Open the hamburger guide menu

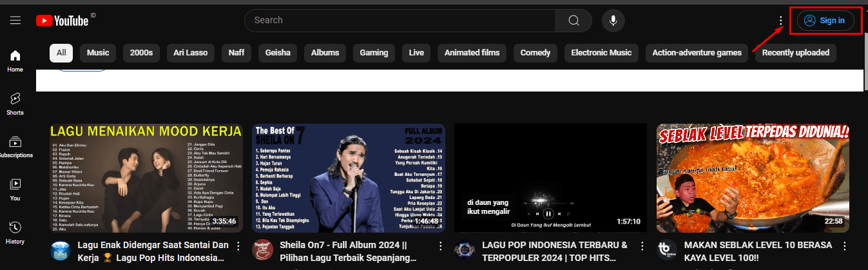15,21
